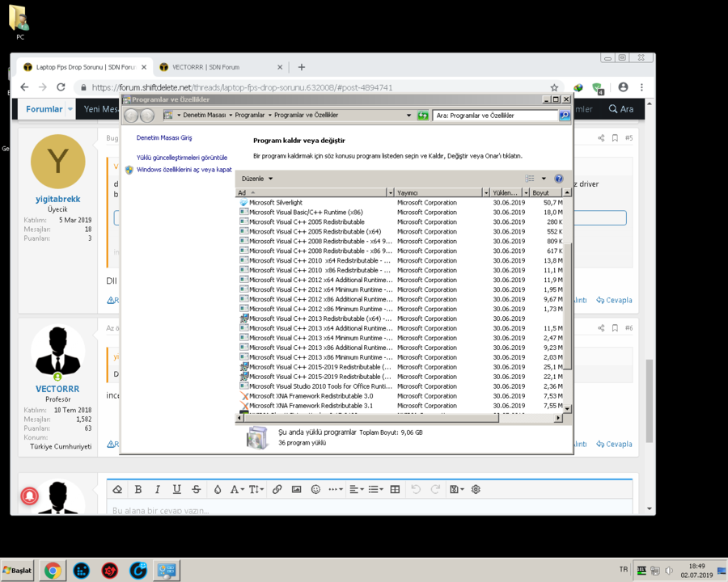The image size is (728, 582).
Task: Click Denetim Masası in the breadcrumb
Action: click(x=205, y=115)
